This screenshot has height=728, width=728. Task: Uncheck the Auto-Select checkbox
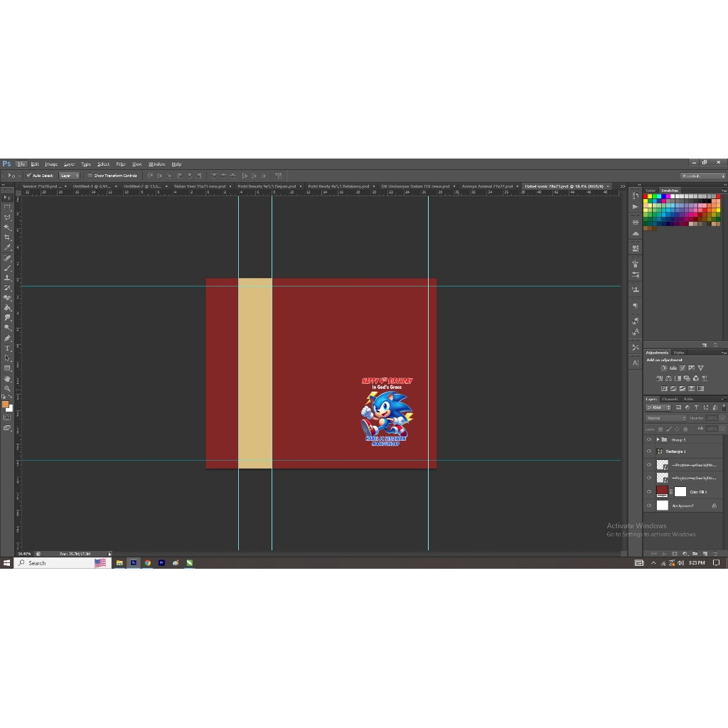pyautogui.click(x=28, y=176)
